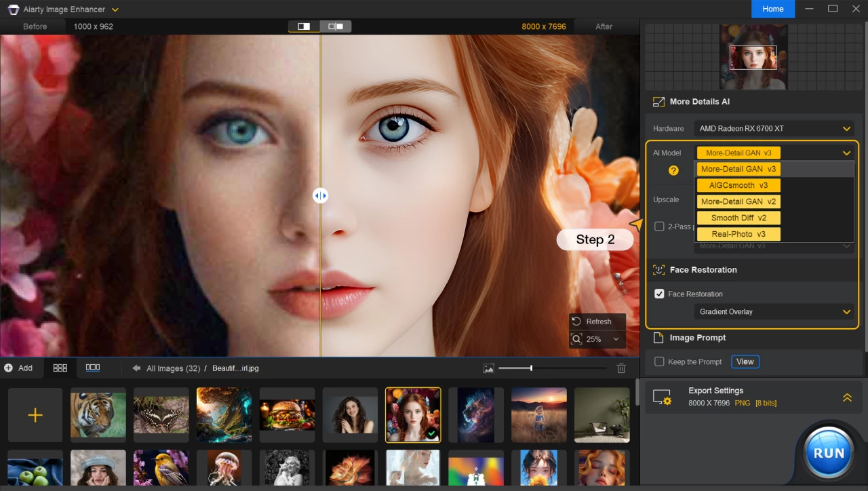
Task: Open Export Settings gear icon
Action: coord(662,397)
